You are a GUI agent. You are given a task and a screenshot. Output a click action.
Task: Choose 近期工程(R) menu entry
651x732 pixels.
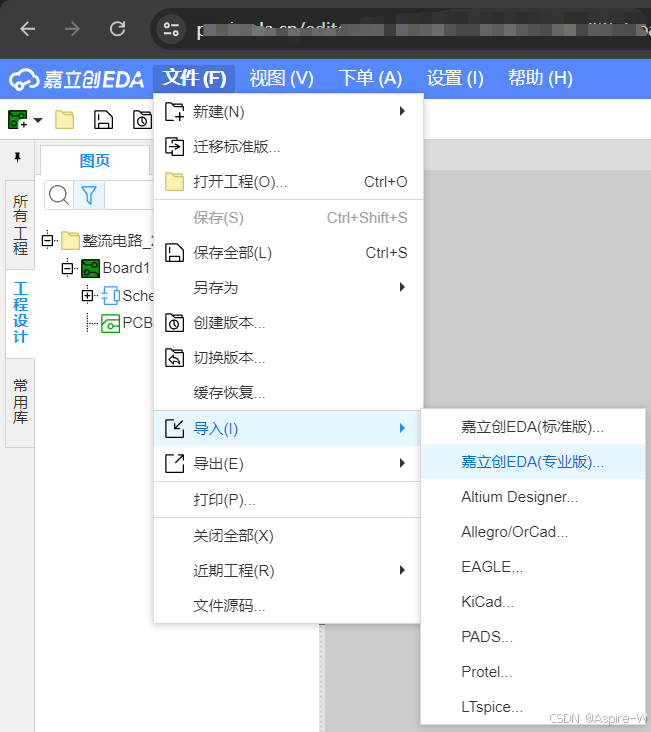coord(287,570)
